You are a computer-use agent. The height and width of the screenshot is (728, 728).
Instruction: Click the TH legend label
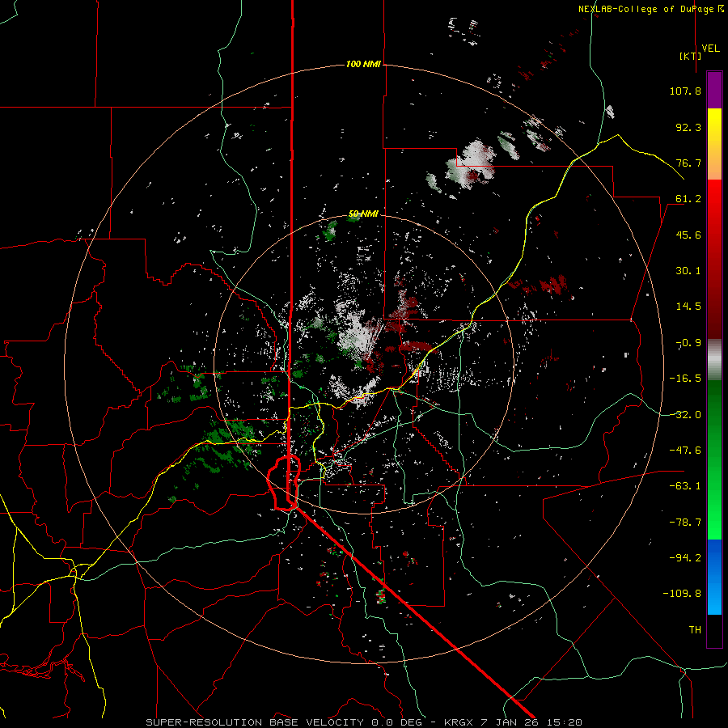click(695, 630)
